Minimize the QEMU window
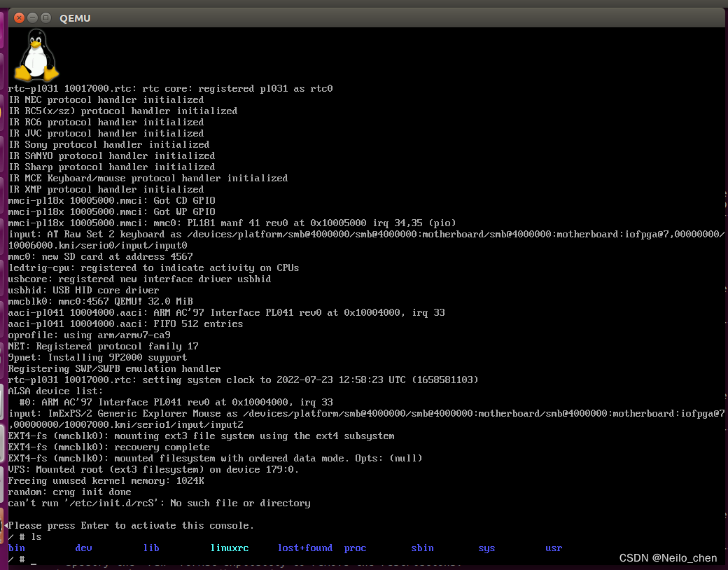This screenshot has width=728, height=570. coord(31,18)
